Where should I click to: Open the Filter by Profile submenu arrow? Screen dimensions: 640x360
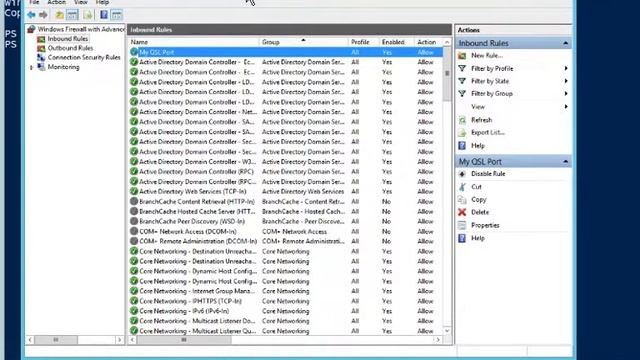(566, 69)
